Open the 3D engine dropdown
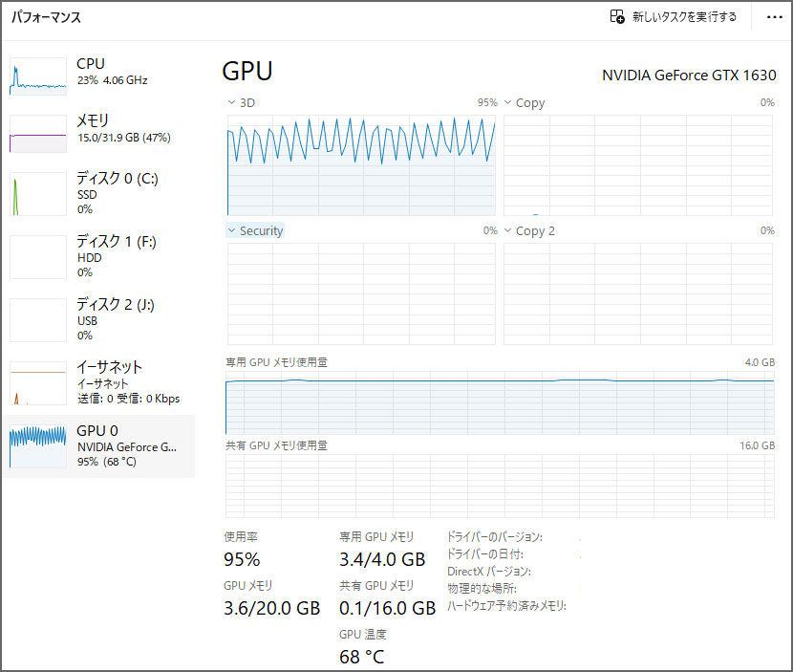 (241, 102)
